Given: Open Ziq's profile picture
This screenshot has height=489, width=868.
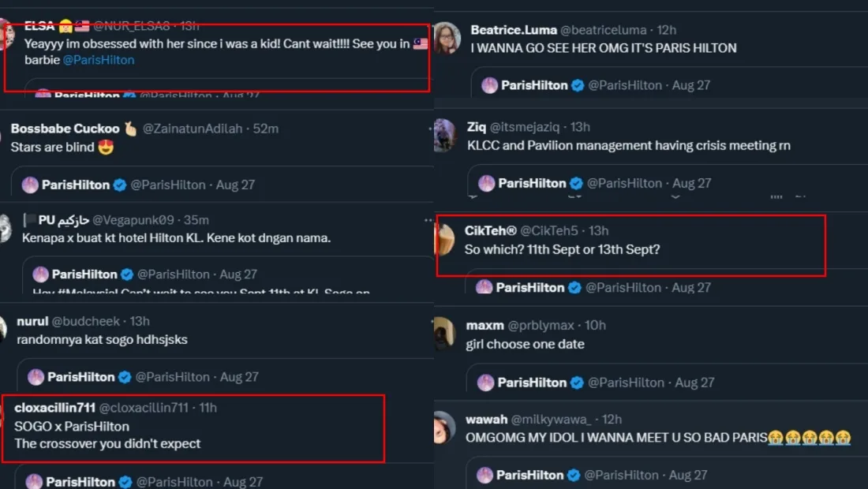Looking at the screenshot, I should [x=445, y=135].
